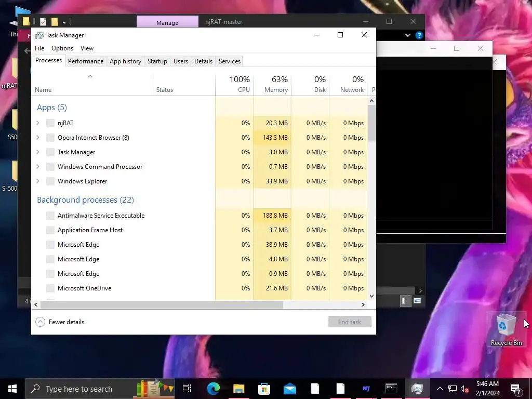
Task: Select the Windows Command Processor process icon
Action: coord(50,167)
